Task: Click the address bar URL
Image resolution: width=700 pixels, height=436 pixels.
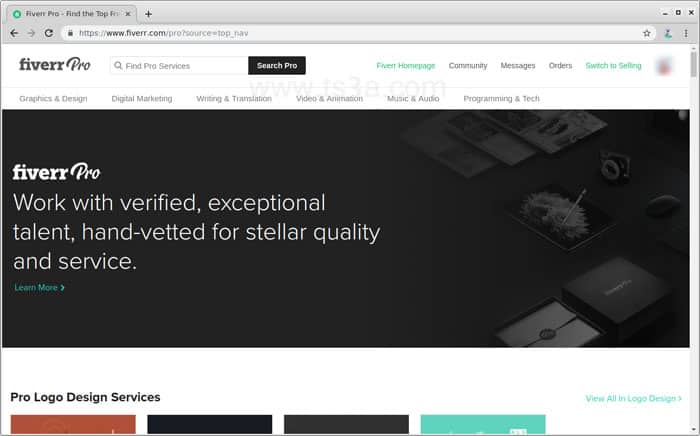Action: 163,33
